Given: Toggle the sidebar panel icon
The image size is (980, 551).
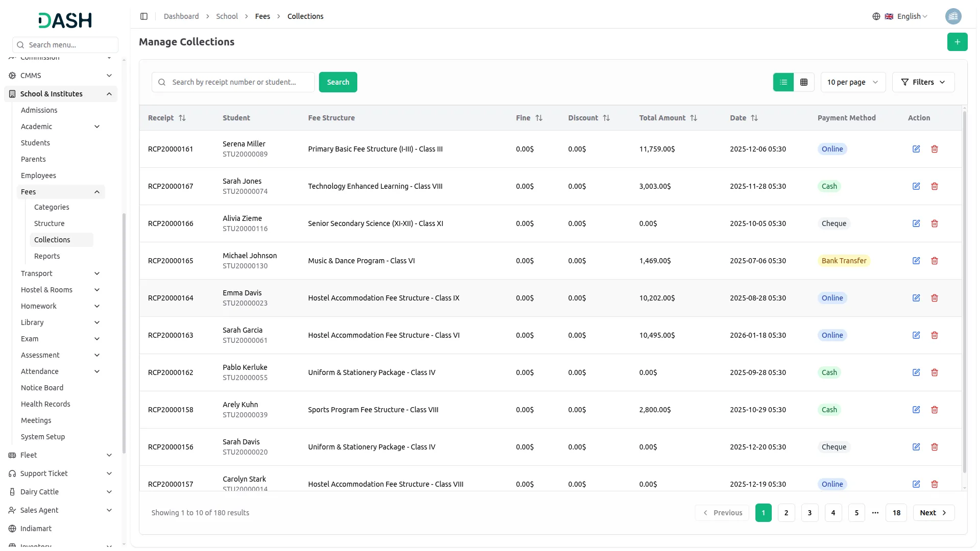Looking at the screenshot, I should [144, 16].
